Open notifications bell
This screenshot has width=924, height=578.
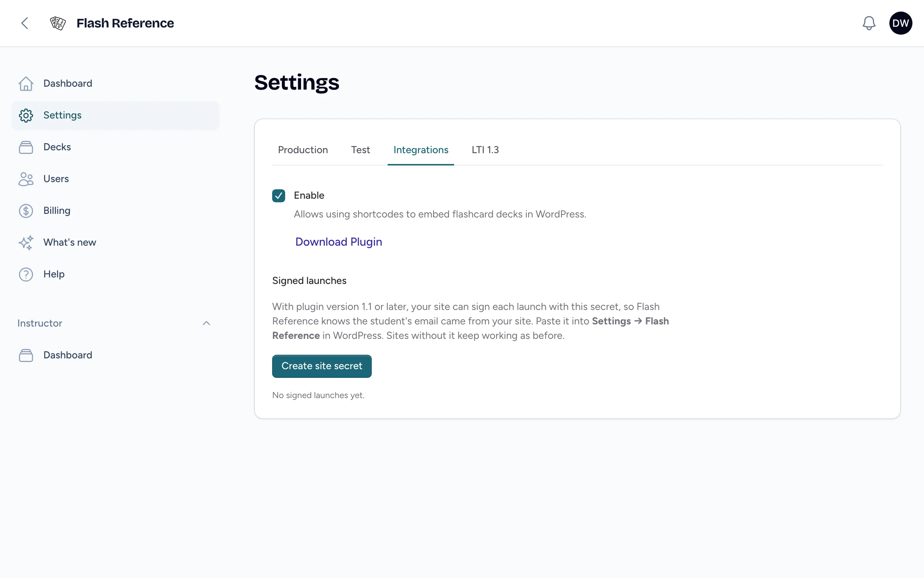click(x=869, y=23)
